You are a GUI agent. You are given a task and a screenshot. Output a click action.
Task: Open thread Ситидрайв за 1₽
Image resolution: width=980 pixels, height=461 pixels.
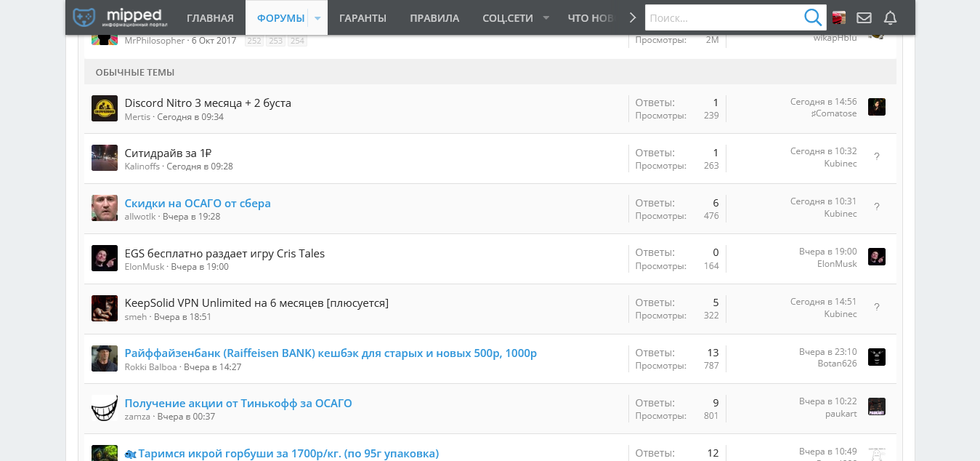[x=169, y=153]
